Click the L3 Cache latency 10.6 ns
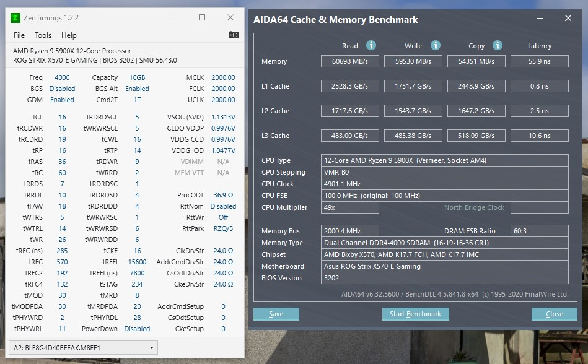Viewport: 588px width, 364px height. tap(540, 136)
